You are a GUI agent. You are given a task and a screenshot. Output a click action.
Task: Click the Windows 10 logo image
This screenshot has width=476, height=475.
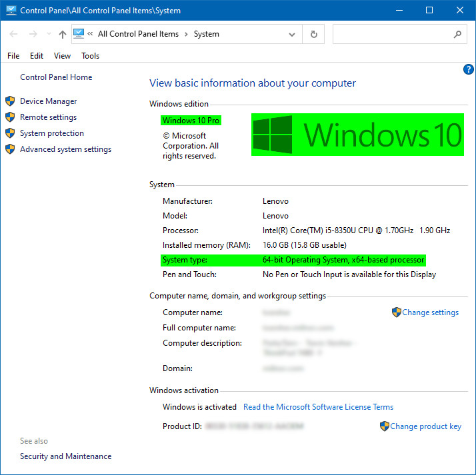(357, 135)
